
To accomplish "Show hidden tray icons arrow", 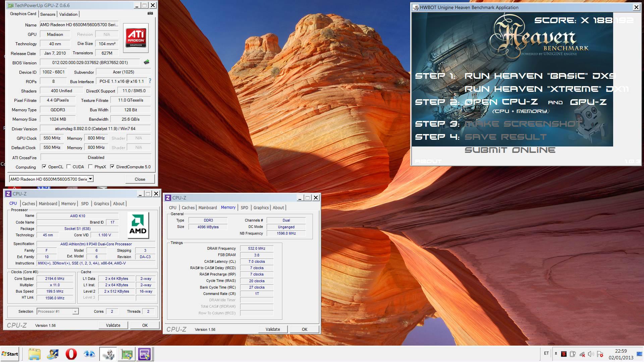I will point(556,354).
